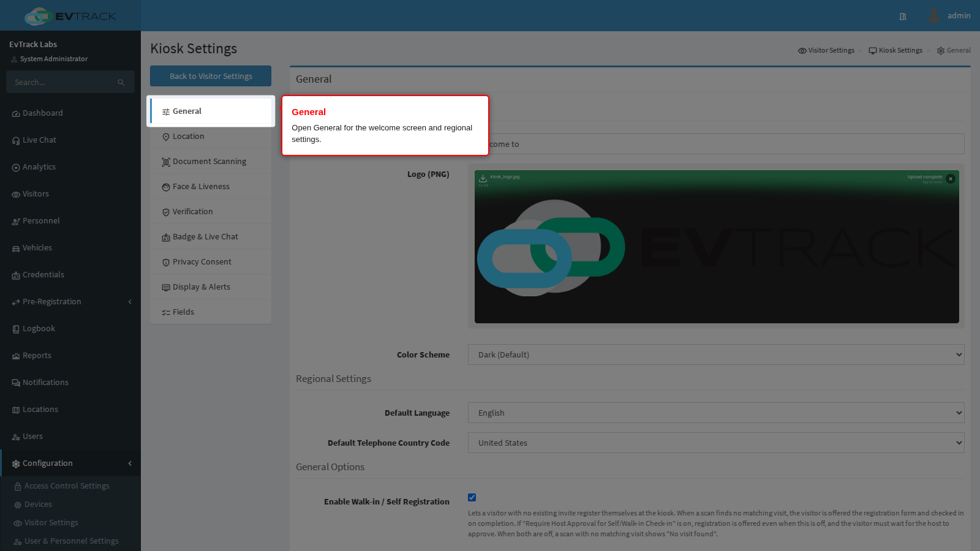Click the search magnifier icon in sidebar

[121, 82]
